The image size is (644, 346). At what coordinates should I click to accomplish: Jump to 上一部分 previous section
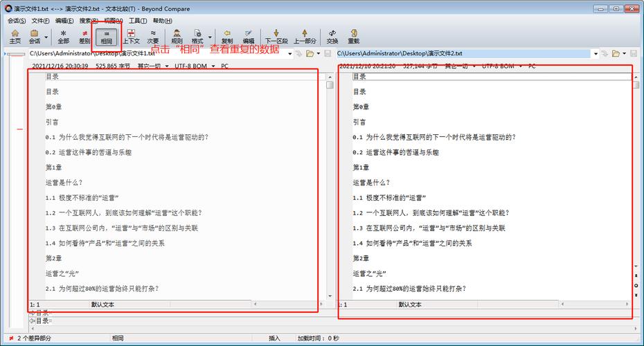point(305,37)
